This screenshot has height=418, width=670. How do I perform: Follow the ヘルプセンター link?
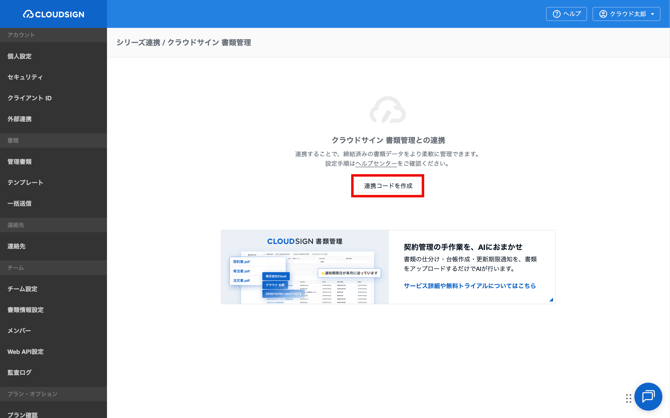tap(376, 164)
